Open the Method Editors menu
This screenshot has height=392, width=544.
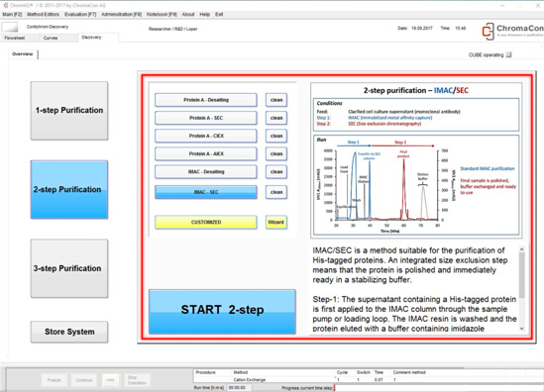click(43, 14)
